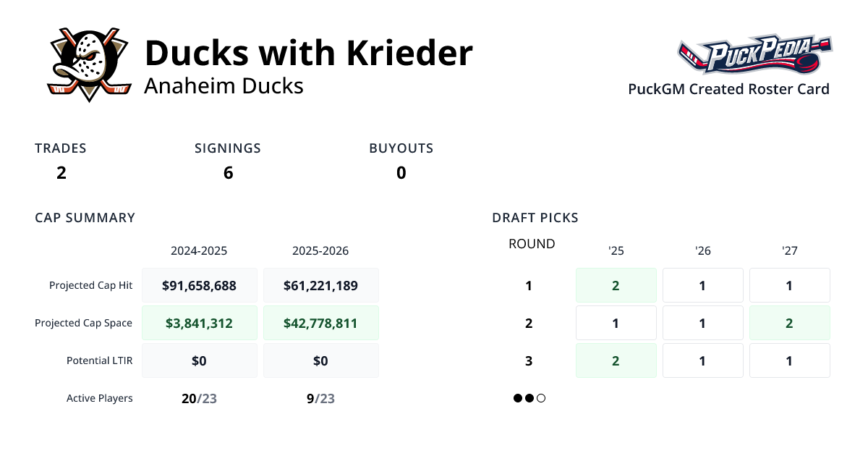The image size is (868, 456).
Task: Click the 'PuckGM Created Roster Card' text
Action: (728, 89)
